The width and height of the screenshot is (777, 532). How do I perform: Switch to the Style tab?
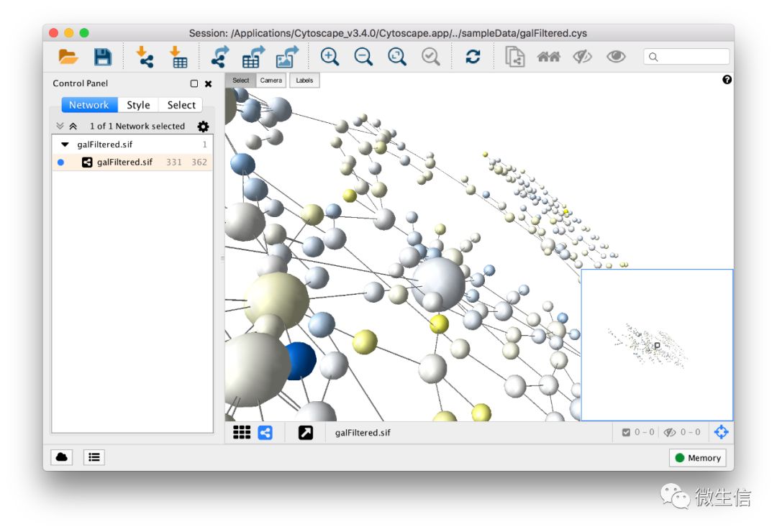point(138,105)
